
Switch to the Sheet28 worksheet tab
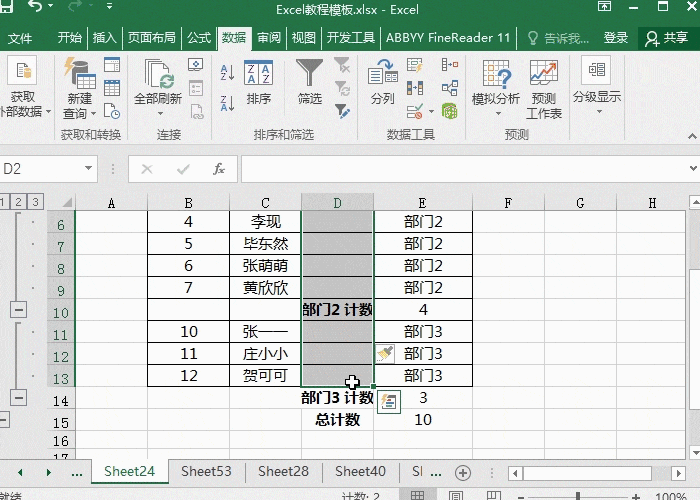pos(283,471)
